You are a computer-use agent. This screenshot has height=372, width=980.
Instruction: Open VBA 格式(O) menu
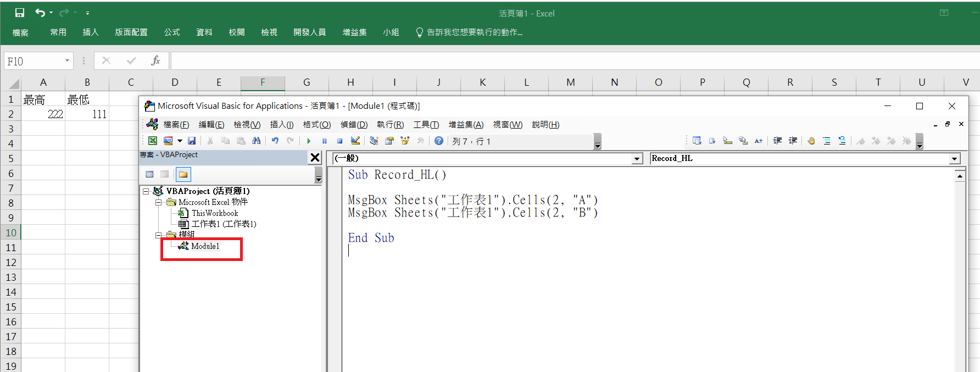(x=317, y=125)
